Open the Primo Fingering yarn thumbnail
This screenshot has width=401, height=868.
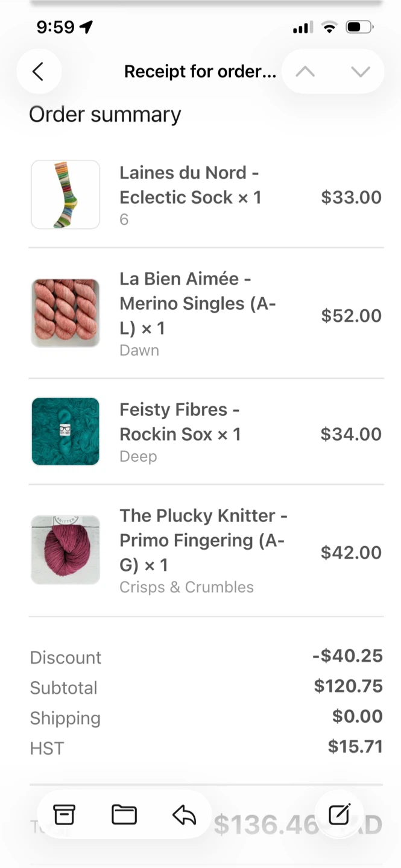(x=65, y=550)
